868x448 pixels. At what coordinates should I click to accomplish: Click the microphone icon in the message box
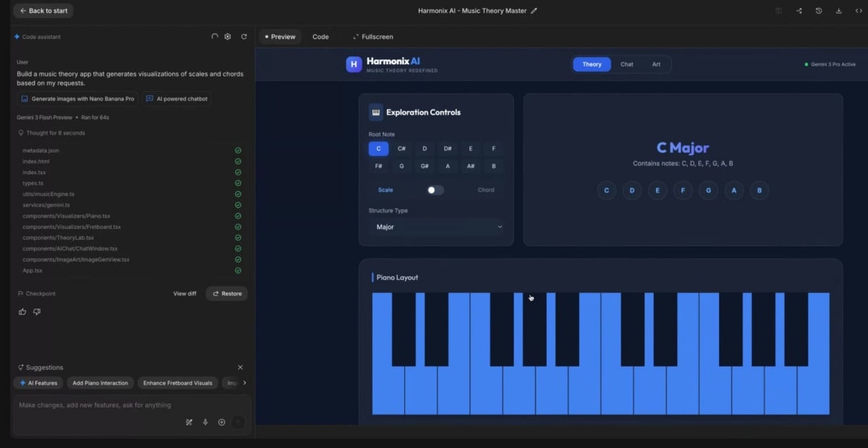point(205,422)
